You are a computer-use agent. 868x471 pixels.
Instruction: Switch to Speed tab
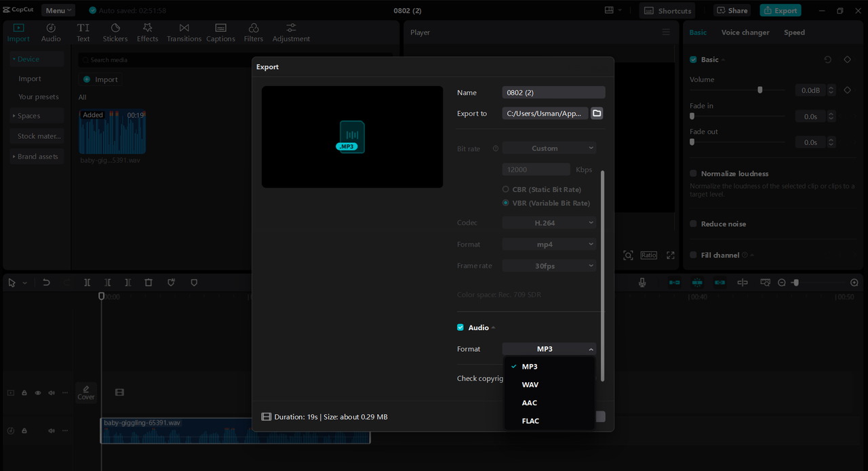794,33
